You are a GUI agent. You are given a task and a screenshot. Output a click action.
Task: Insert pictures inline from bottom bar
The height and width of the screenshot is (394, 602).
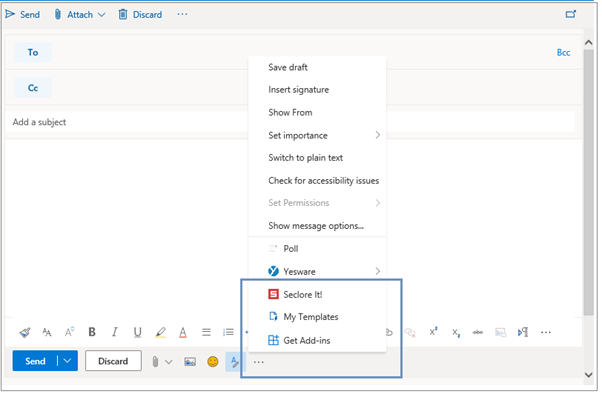click(190, 362)
